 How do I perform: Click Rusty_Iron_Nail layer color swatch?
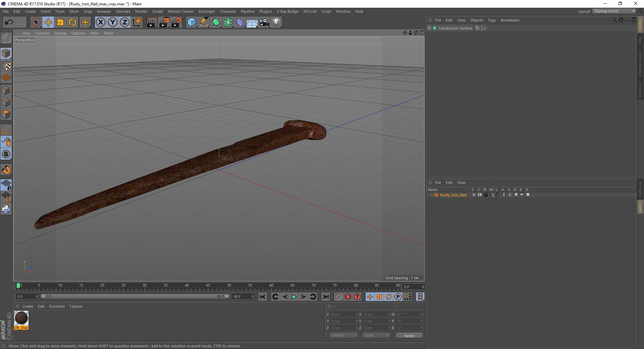[436, 195]
